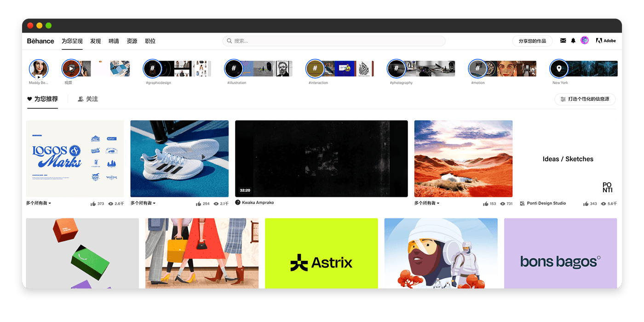The image size is (644, 322).
Task: Play the video story circle
Action: (x=71, y=69)
